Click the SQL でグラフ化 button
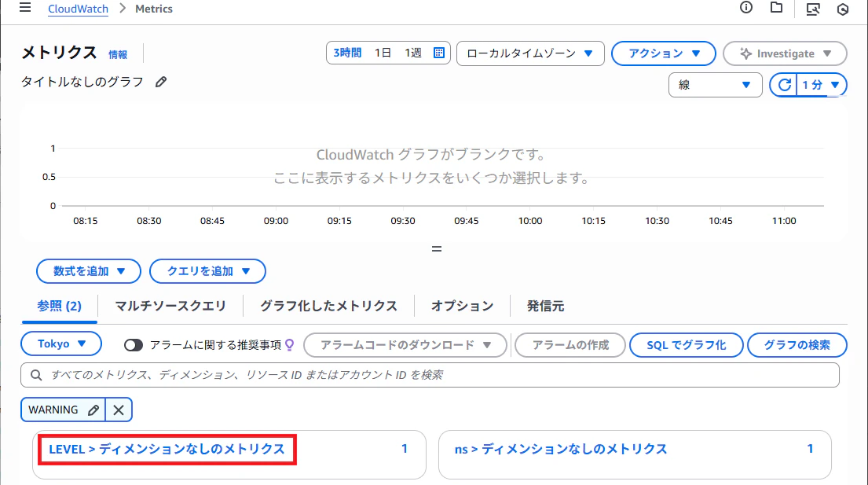 [687, 345]
